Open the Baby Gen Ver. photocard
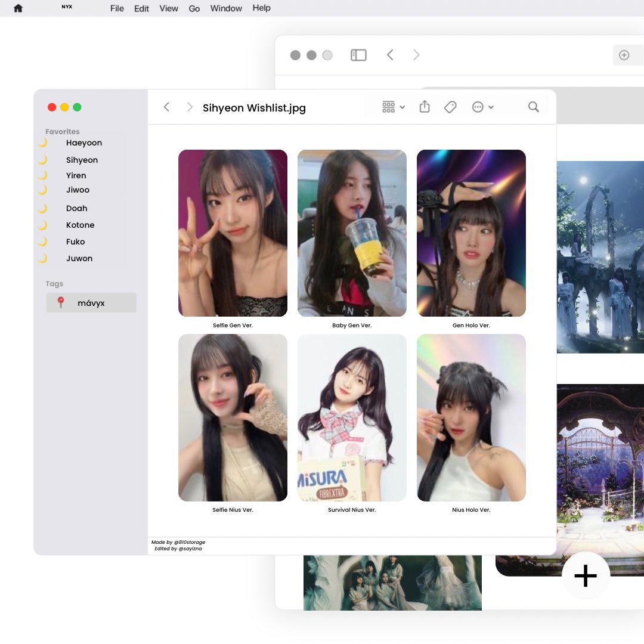Screen dimensions: 644x644 352,233
